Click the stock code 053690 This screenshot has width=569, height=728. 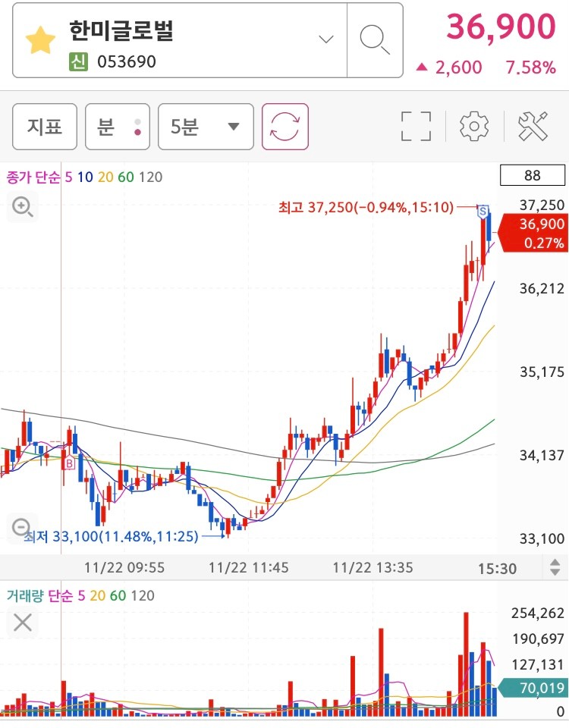(127, 61)
